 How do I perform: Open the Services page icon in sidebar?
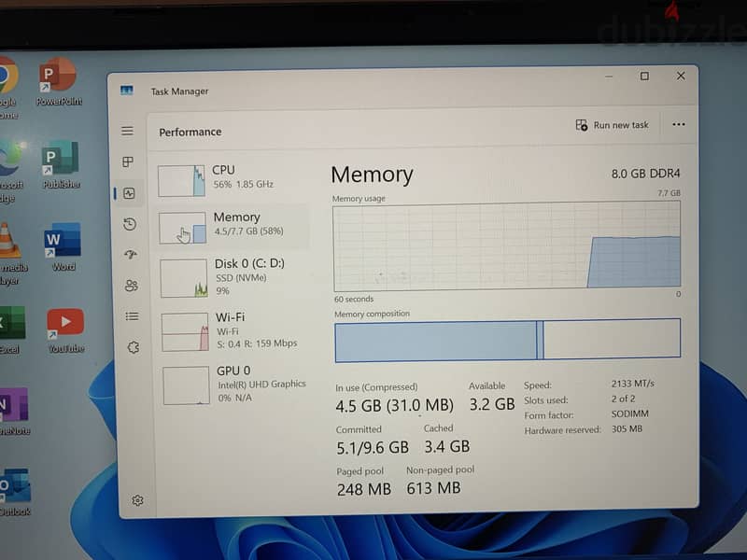[133, 347]
